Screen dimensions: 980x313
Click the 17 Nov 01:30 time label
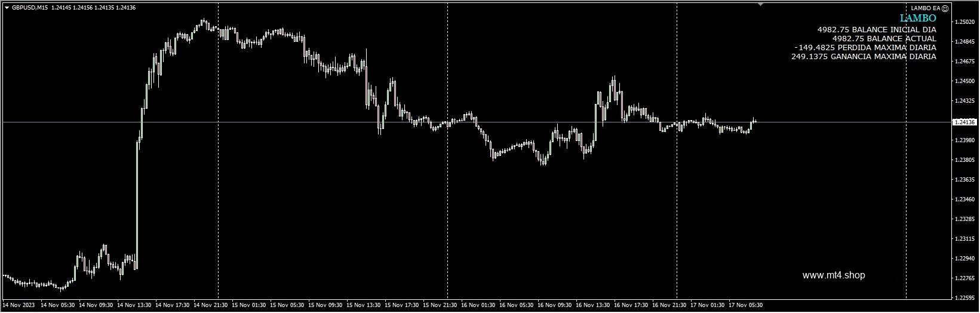pyautogui.click(x=707, y=305)
